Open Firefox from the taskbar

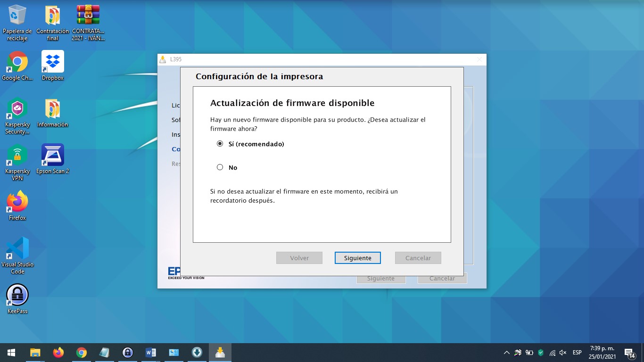point(58,352)
